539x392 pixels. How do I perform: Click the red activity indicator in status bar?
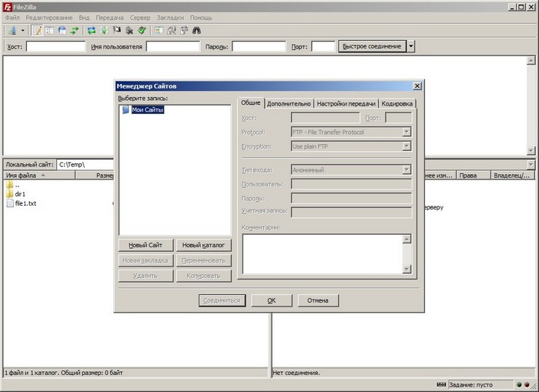point(527,385)
